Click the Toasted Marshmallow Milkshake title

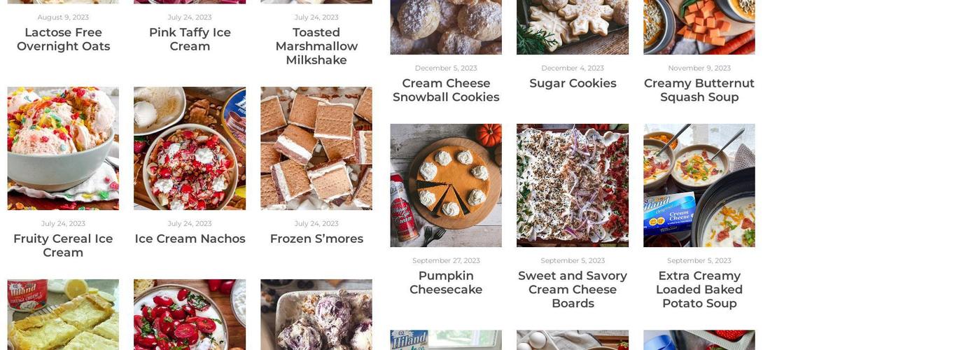(x=316, y=46)
